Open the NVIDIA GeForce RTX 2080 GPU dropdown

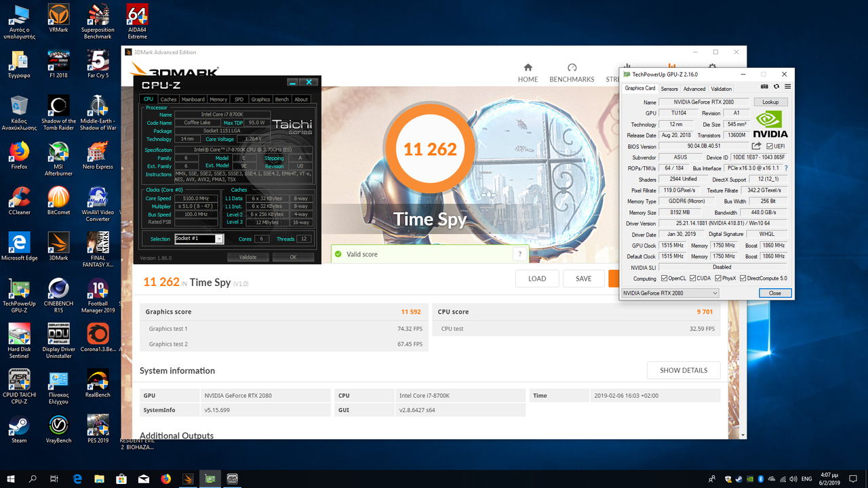pos(670,293)
